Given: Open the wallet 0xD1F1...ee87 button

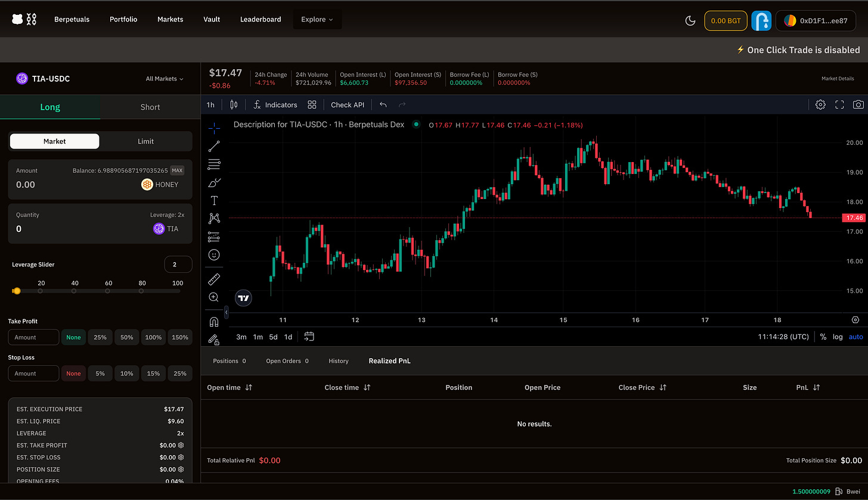Looking at the screenshot, I should pyautogui.click(x=816, y=20).
